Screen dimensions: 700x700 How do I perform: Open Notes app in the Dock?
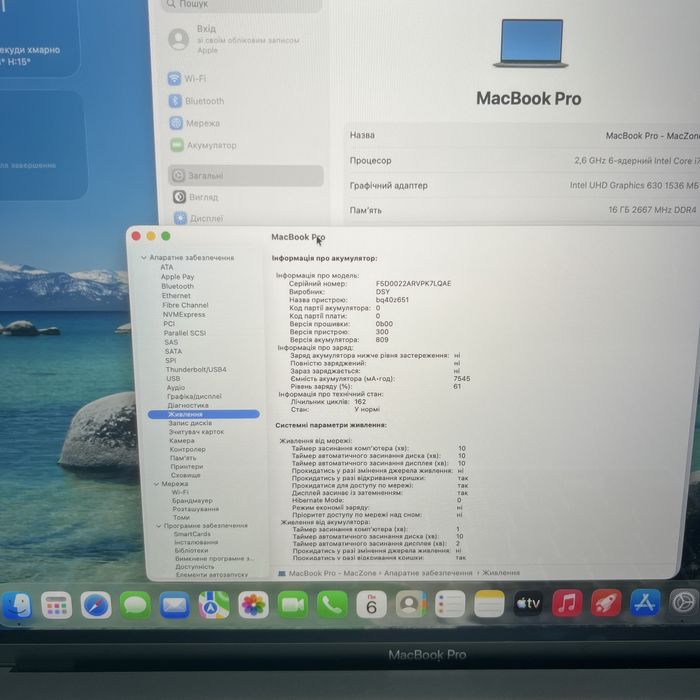489,604
